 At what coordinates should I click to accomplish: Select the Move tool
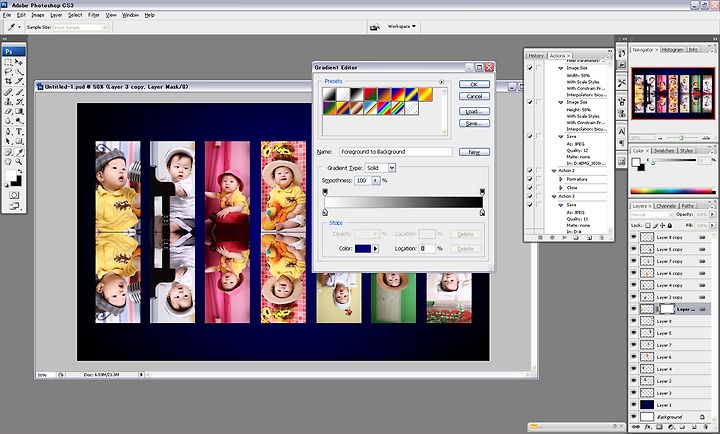tap(19, 62)
